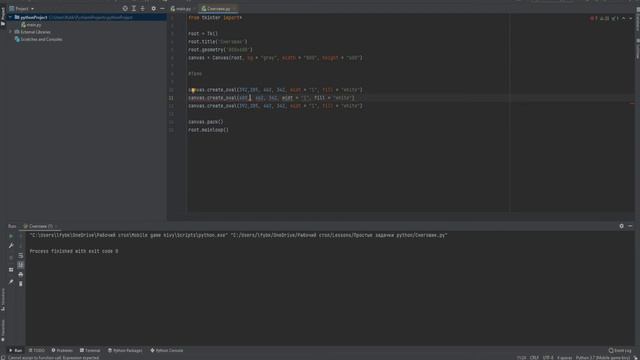Click the Favorites side tab
This screenshot has width=640, height=360.
[x=3, y=330]
